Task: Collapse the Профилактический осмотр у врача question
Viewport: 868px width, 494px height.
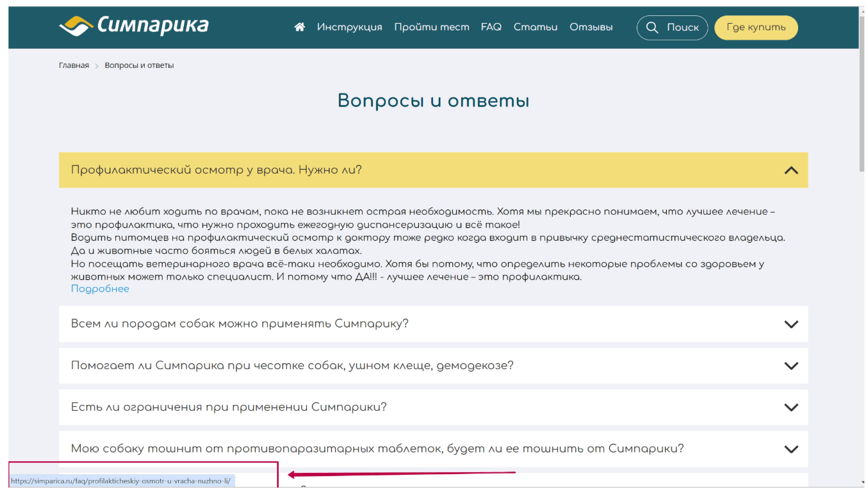Action: click(433, 170)
